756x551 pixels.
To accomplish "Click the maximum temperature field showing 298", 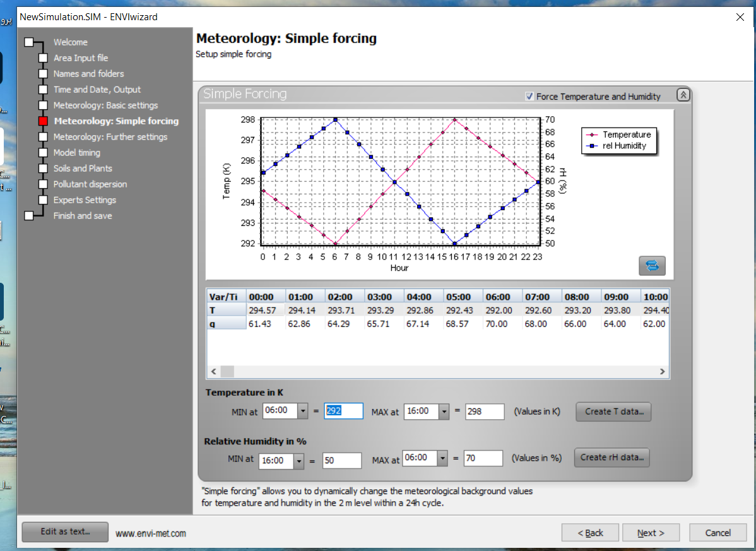I will pyautogui.click(x=485, y=412).
